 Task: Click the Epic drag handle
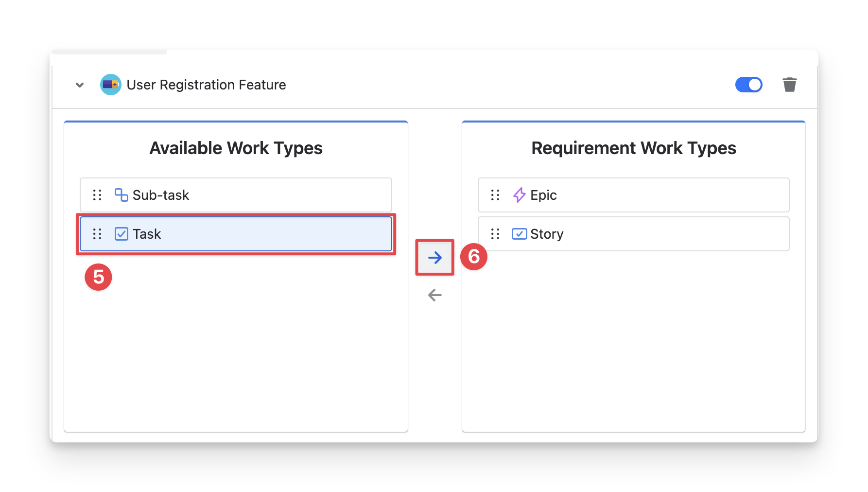495,195
